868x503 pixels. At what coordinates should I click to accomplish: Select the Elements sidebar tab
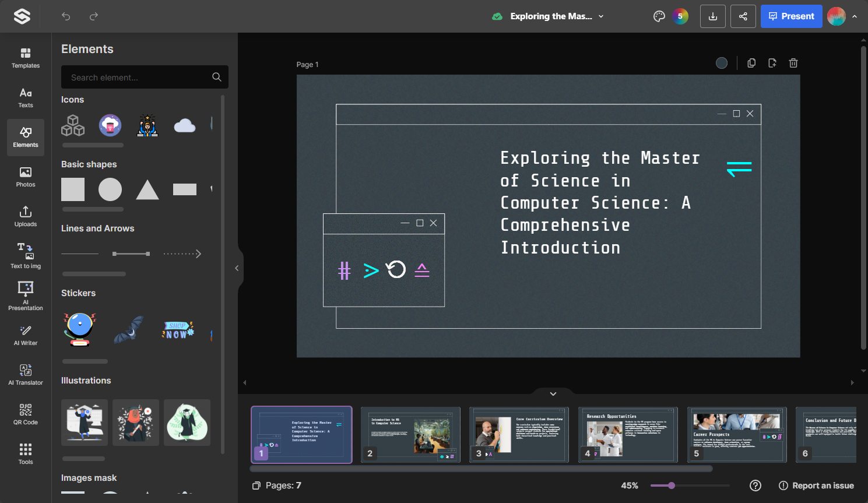(26, 138)
